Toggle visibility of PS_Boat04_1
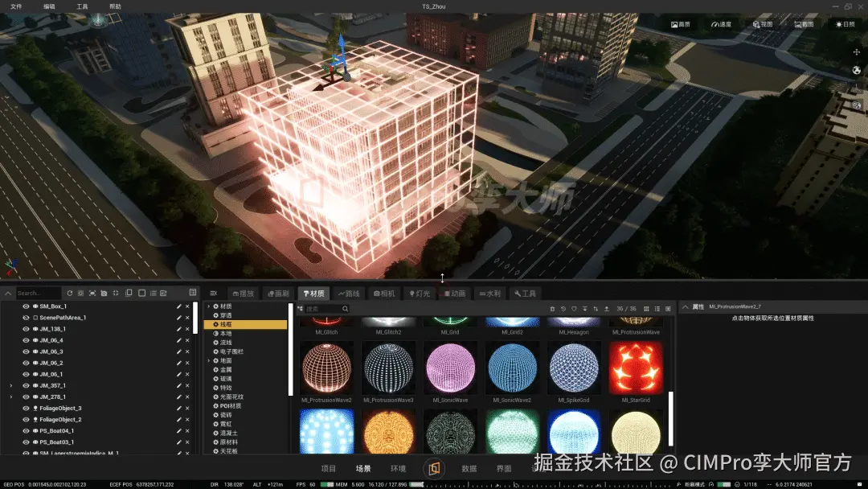The height and width of the screenshot is (489, 868). 26,431
